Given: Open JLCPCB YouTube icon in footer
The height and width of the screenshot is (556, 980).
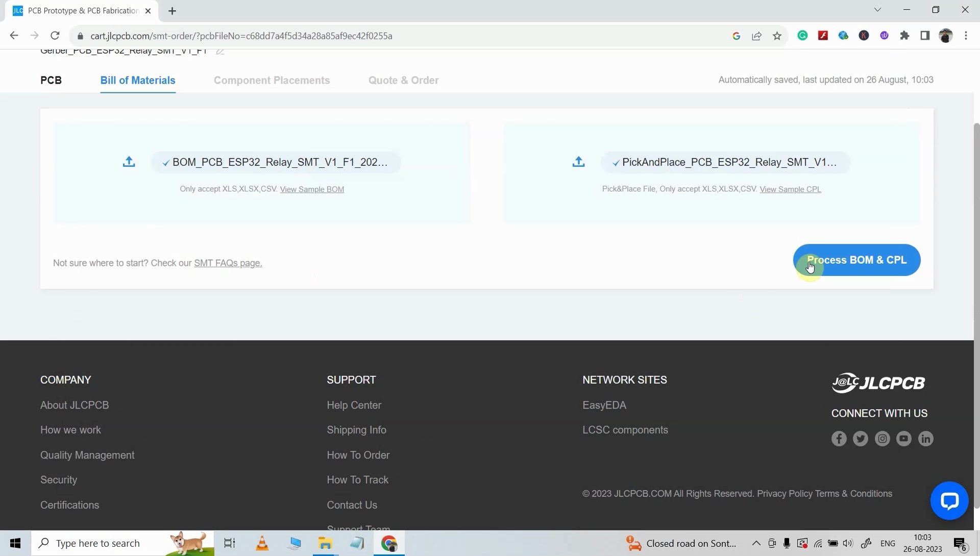Looking at the screenshot, I should [x=904, y=439].
